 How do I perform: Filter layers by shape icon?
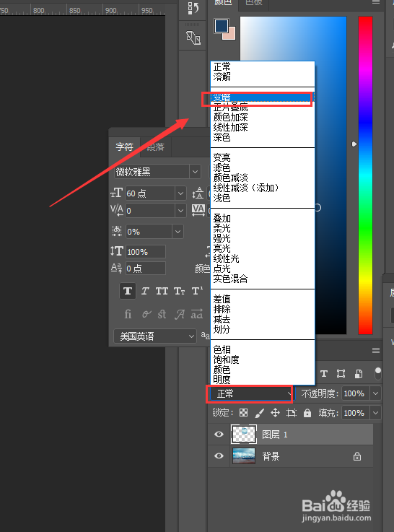click(x=341, y=373)
